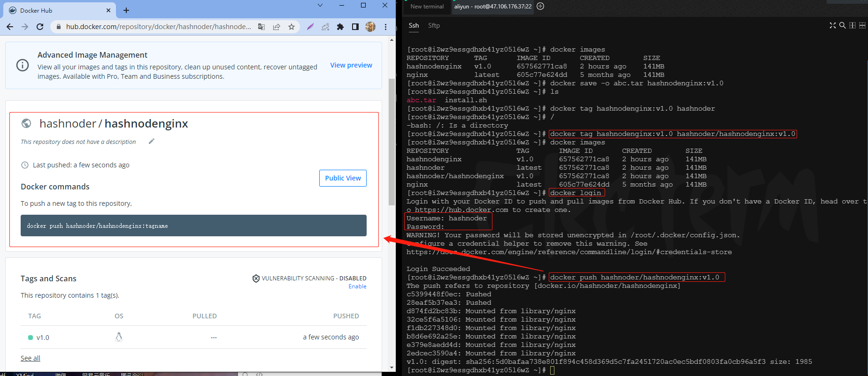Image resolution: width=868 pixels, height=376 pixels.
Task: Open the Extensions puzzle-piece menu
Action: (340, 27)
